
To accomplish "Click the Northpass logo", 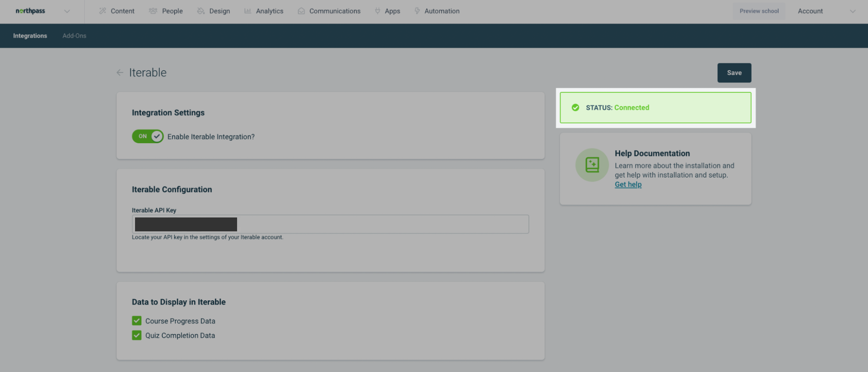I will (30, 11).
